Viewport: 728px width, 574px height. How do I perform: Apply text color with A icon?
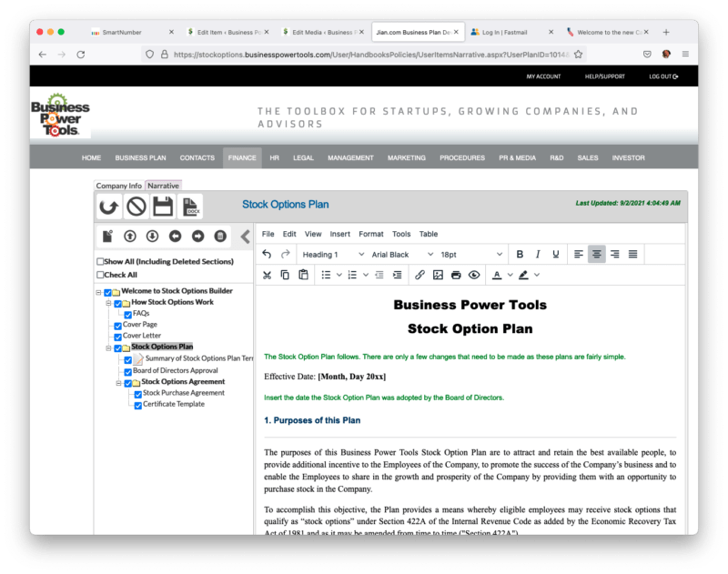[497, 275]
